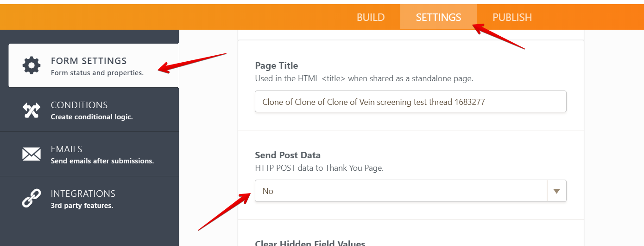Click the 'No' value in Send Post Data
644x246 pixels.
pyautogui.click(x=268, y=191)
